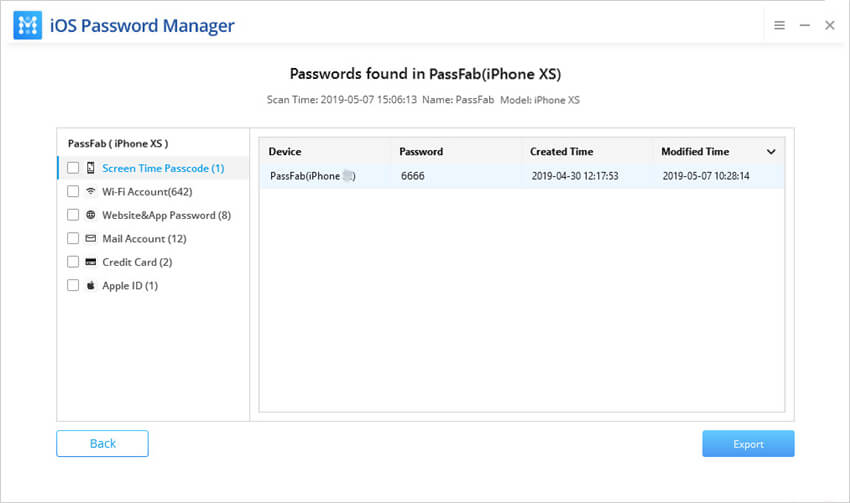Select Website&App Password (8) category
Viewport: 850px width, 503px height.
pyautogui.click(x=166, y=215)
